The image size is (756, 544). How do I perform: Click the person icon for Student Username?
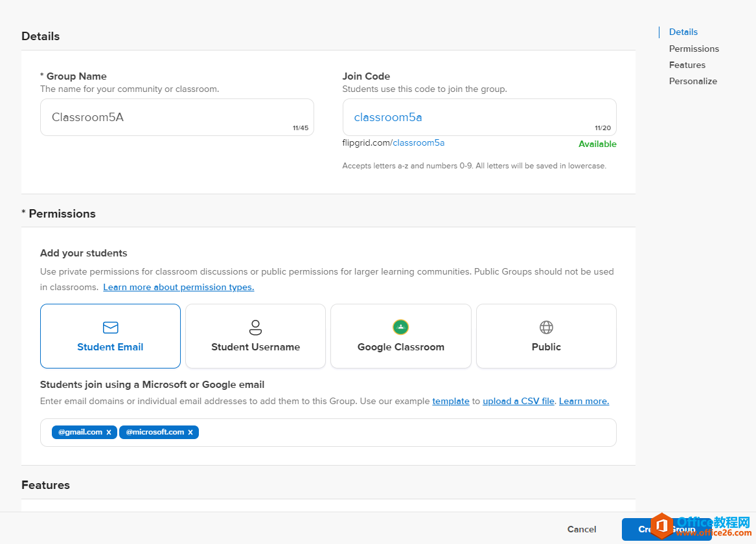(x=255, y=327)
